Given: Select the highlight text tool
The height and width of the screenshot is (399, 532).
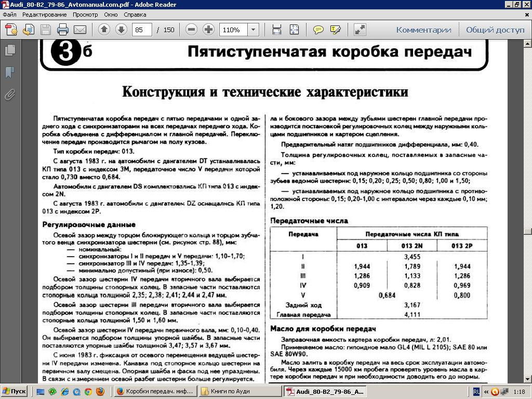Looking at the screenshot, I should point(336,30).
